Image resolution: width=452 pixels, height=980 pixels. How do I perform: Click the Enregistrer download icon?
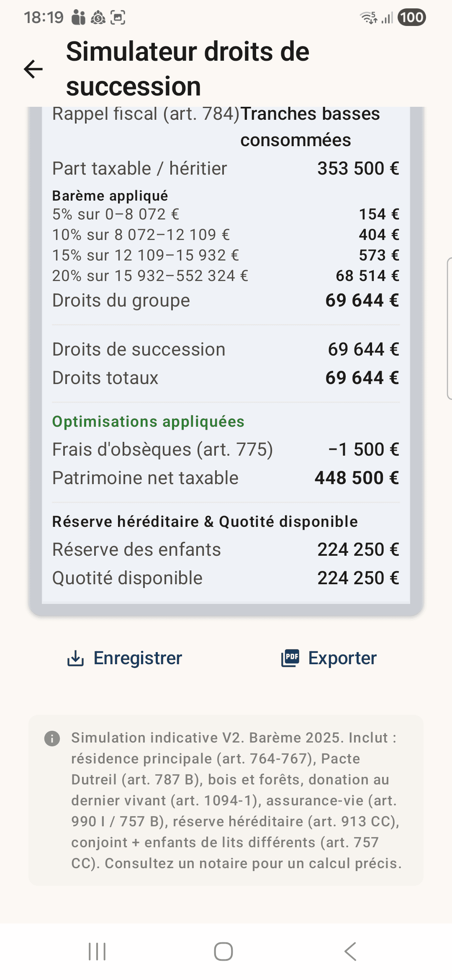tap(76, 658)
